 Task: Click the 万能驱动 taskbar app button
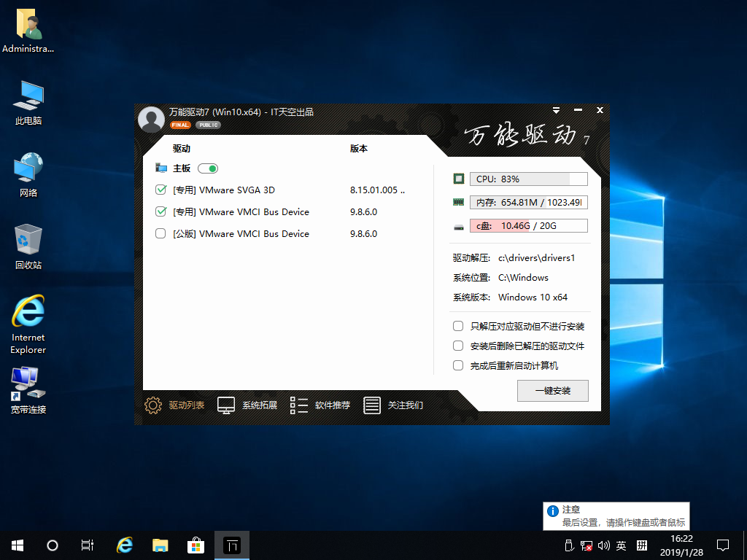(x=232, y=545)
